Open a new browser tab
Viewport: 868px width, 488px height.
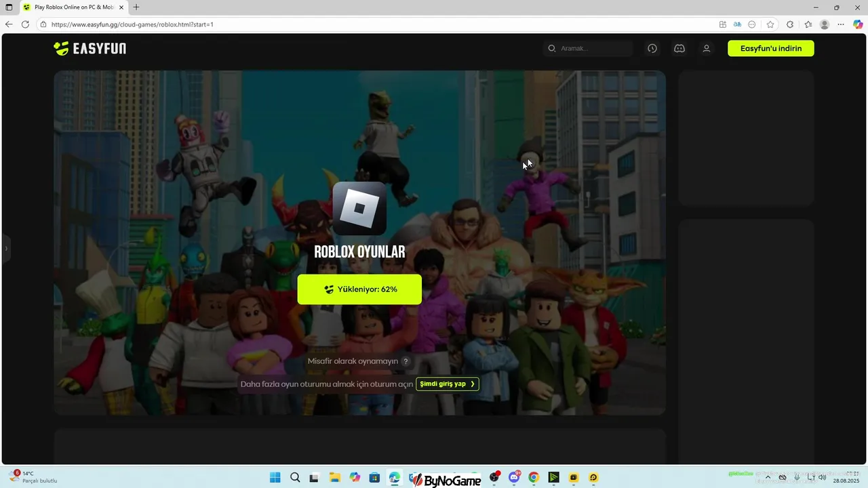136,7
